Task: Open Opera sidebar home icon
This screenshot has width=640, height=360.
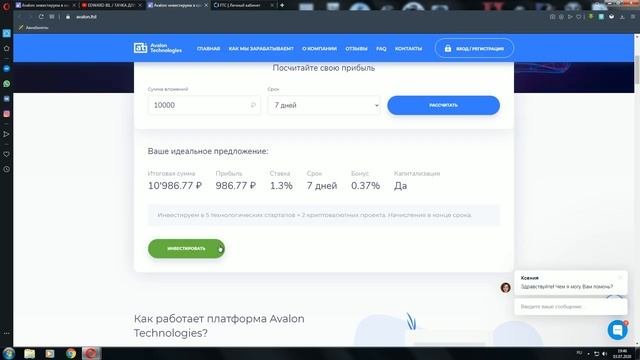Action: pyautogui.click(x=7, y=49)
